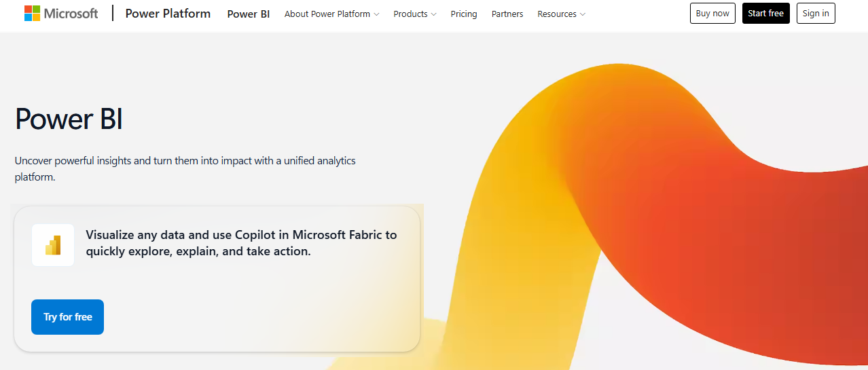Open the Partners page

[507, 14]
